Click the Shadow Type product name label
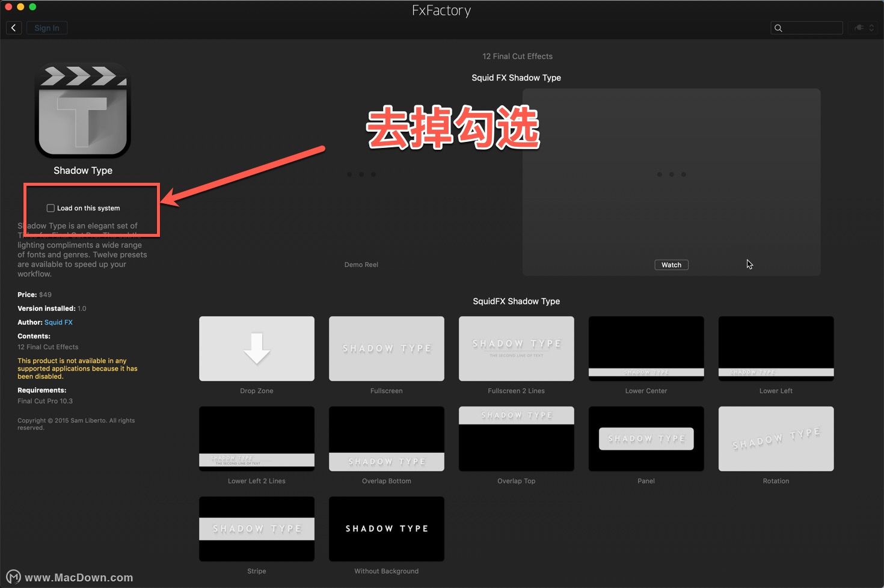 tap(83, 171)
